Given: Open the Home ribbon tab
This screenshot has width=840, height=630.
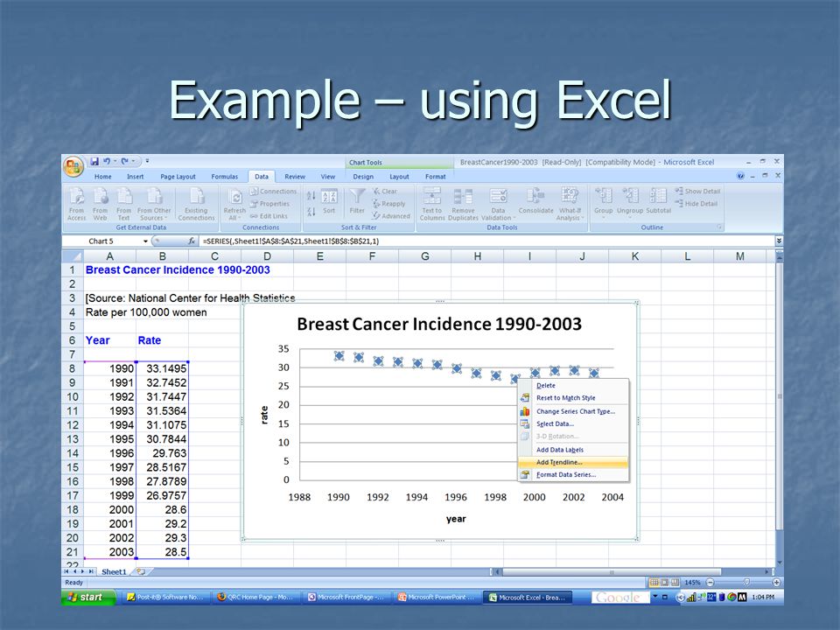Looking at the screenshot, I should coord(103,177).
